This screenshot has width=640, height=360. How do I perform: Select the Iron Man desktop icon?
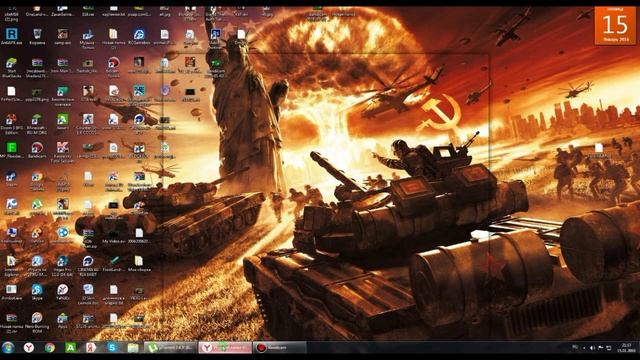[x=62, y=65]
